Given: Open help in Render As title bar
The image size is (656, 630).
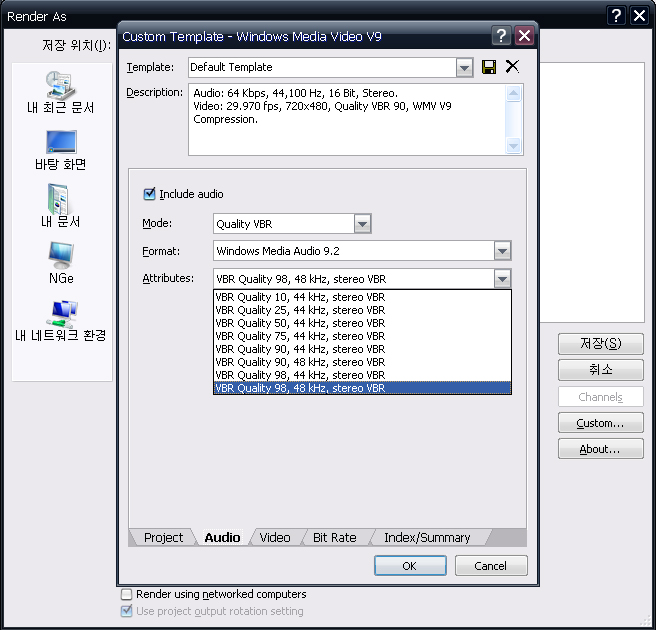Looking at the screenshot, I should [616, 16].
